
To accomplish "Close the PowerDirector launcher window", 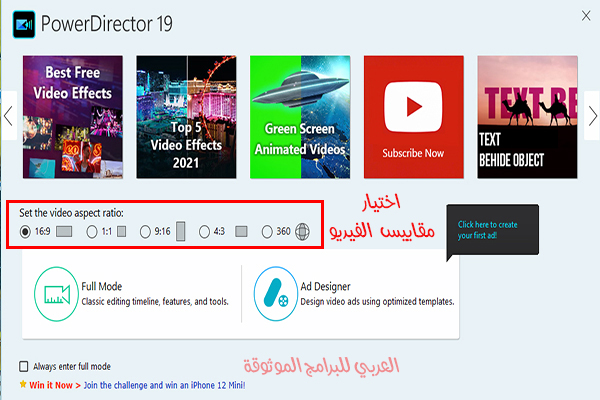I will click(x=586, y=16).
